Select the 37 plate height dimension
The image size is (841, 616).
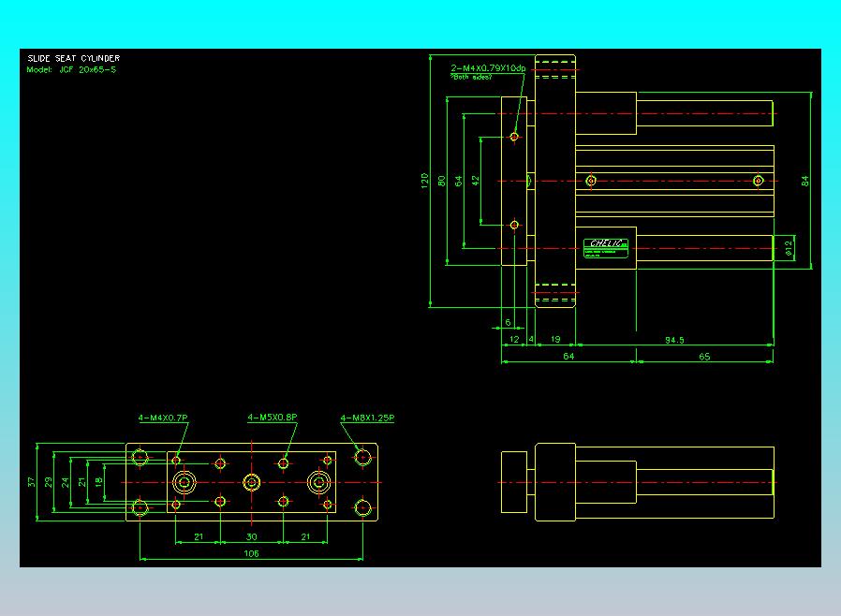(x=31, y=482)
